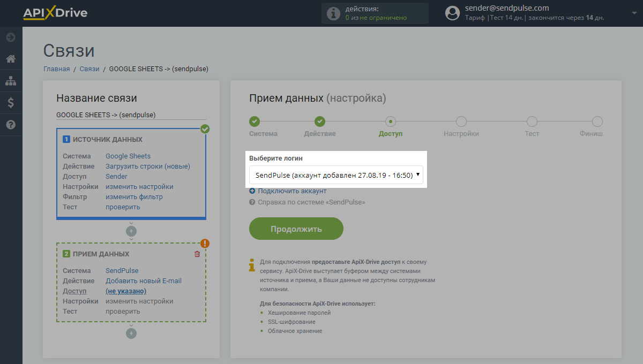643x364 pixels.
Task: Add step with bottom plus icon
Action: [131, 333]
